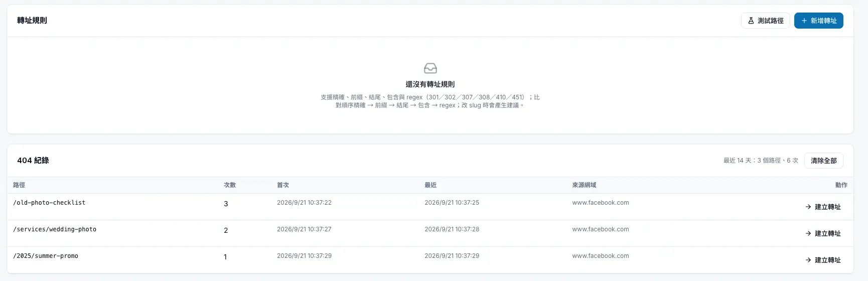Click the flask icon in 測試路徑
Viewport: 868px width, 281px height.
click(x=751, y=21)
